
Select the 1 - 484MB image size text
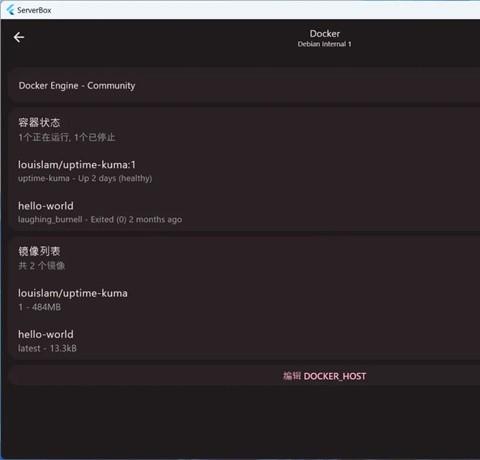(40, 307)
